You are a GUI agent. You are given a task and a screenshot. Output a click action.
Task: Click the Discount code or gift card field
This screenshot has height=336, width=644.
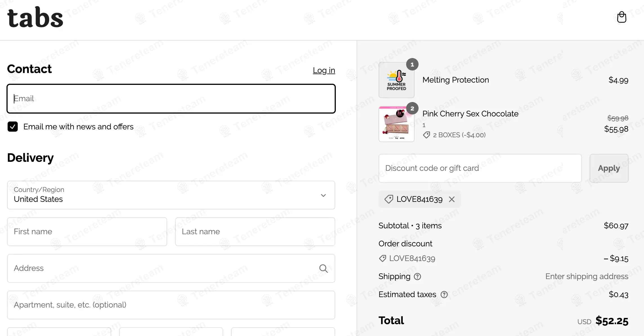click(x=480, y=168)
